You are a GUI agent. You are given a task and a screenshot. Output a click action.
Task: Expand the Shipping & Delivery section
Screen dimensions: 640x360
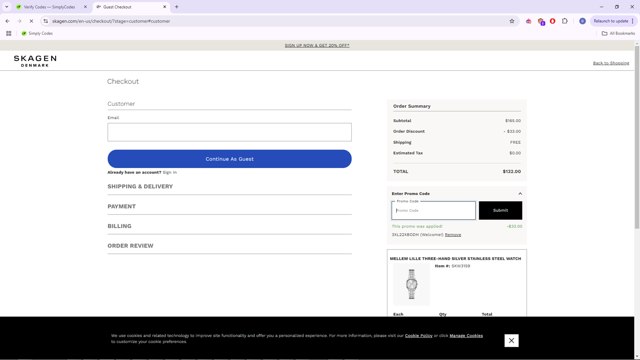click(x=229, y=187)
